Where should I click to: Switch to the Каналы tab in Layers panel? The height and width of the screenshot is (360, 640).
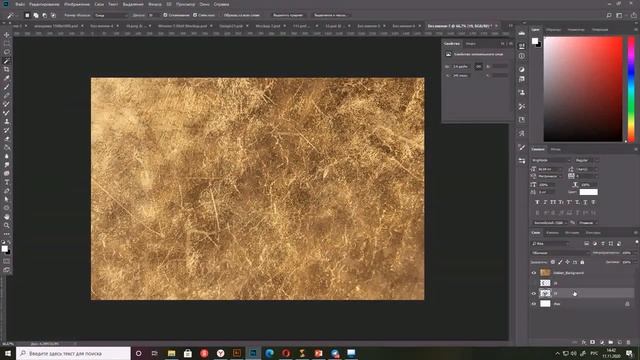[x=552, y=233]
